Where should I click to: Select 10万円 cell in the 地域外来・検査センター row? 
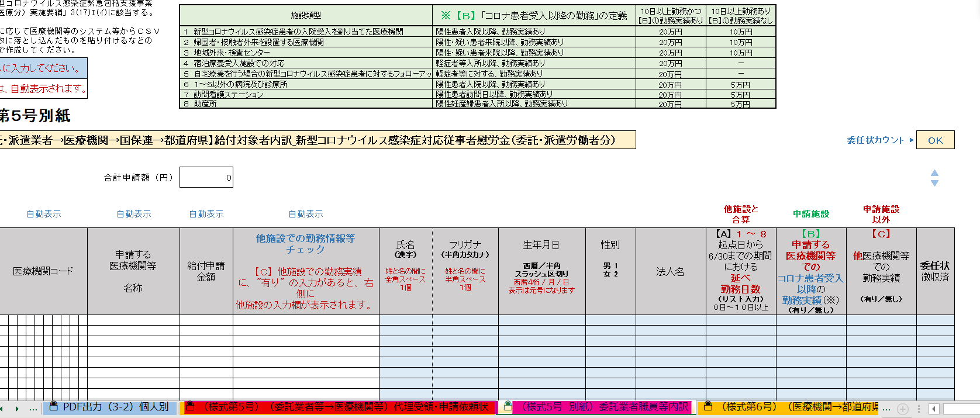click(741, 53)
